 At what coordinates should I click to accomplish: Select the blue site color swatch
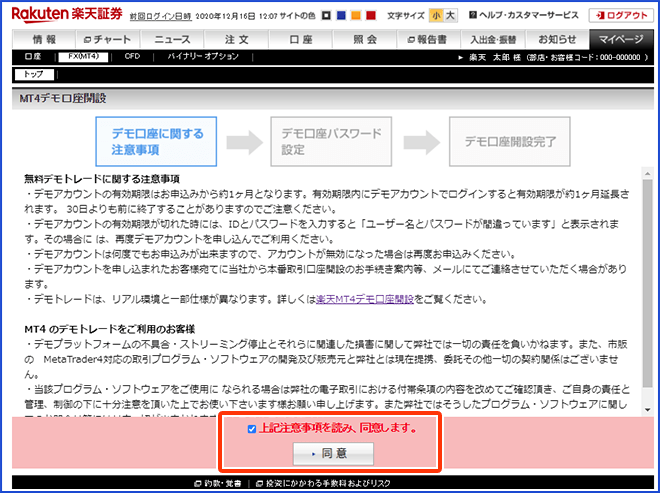coord(341,16)
